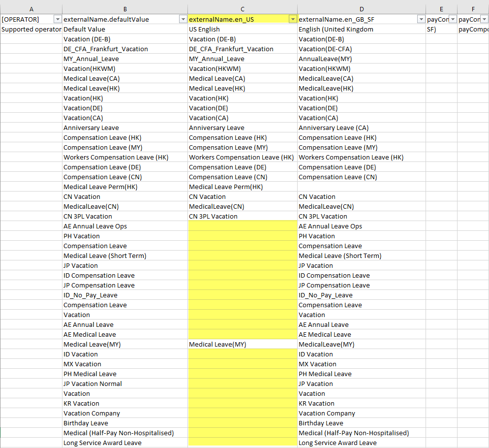Select 'DE_CFA_Frankfurt_Vacation' in column C
This screenshot has height=448, width=489.
(243, 49)
